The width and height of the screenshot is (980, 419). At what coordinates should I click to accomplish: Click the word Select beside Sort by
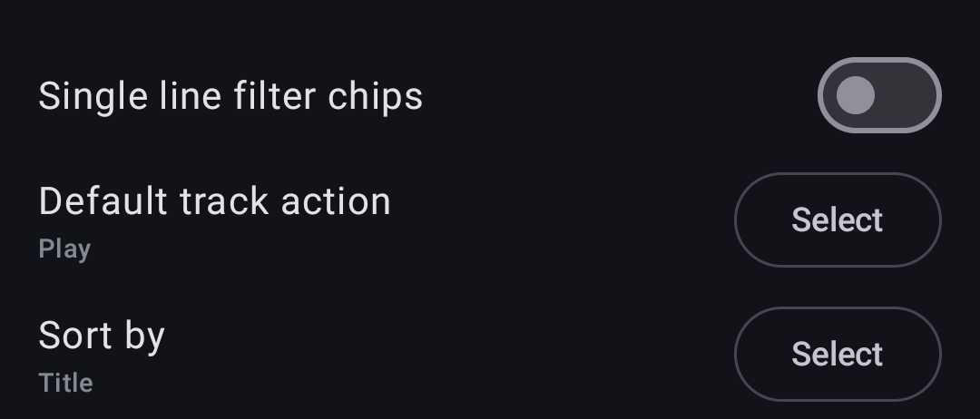[x=838, y=354]
